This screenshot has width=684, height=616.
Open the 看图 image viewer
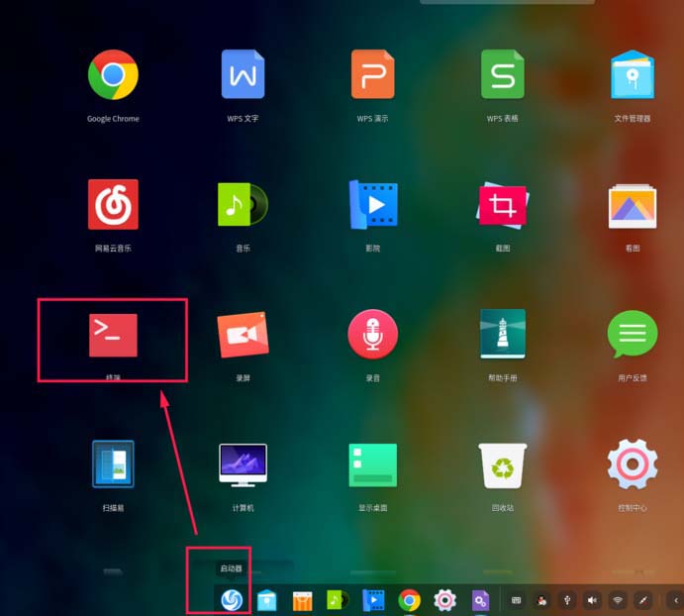point(633,206)
